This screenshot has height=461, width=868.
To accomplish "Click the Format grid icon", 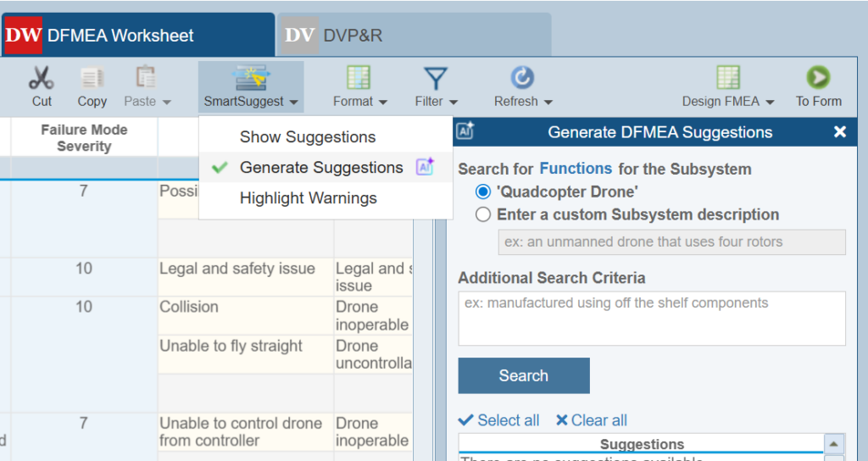I will point(359,79).
